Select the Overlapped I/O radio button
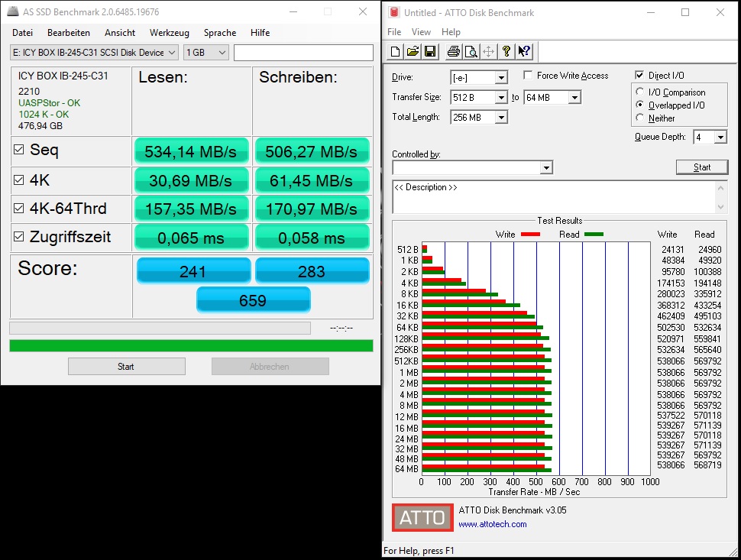 coord(640,105)
